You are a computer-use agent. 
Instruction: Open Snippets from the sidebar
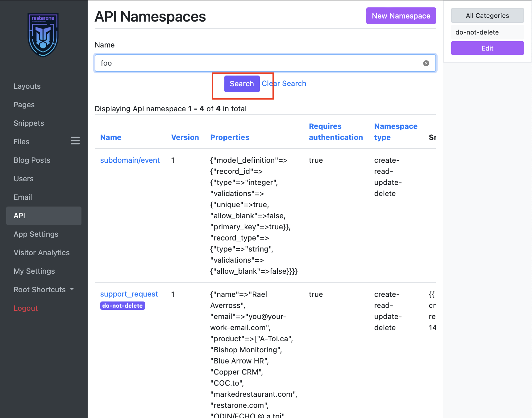(x=29, y=123)
